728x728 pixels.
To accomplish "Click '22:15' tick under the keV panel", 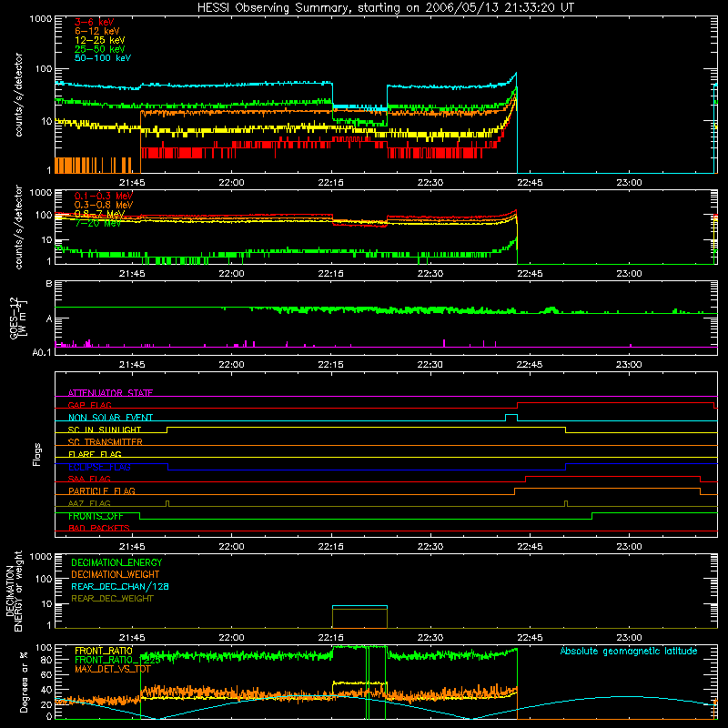I will tap(331, 183).
